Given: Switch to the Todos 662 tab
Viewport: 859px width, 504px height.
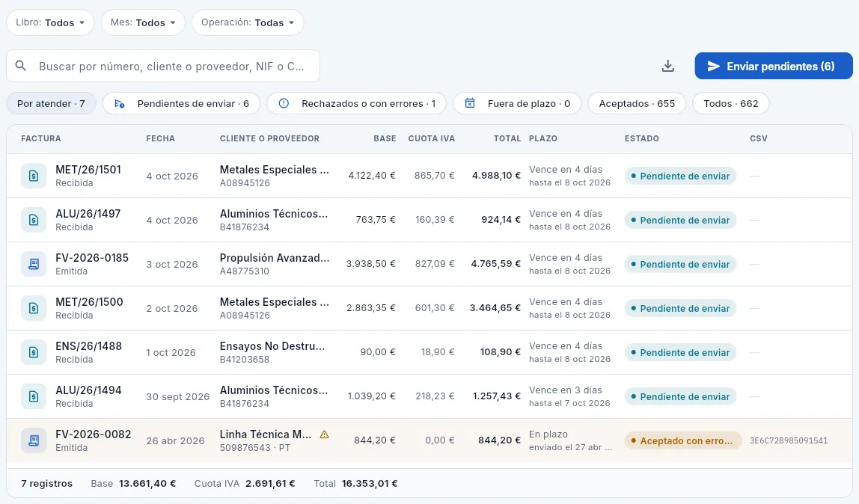Looking at the screenshot, I should tap(731, 103).
